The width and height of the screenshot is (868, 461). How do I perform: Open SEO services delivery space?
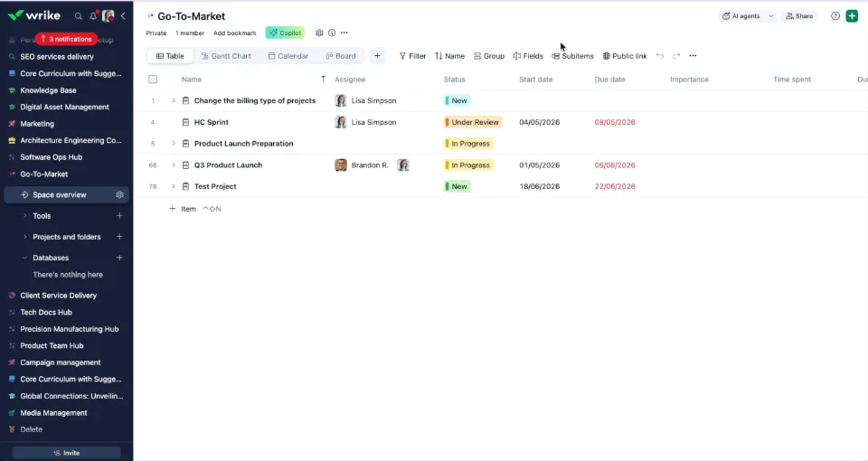[x=57, y=56]
